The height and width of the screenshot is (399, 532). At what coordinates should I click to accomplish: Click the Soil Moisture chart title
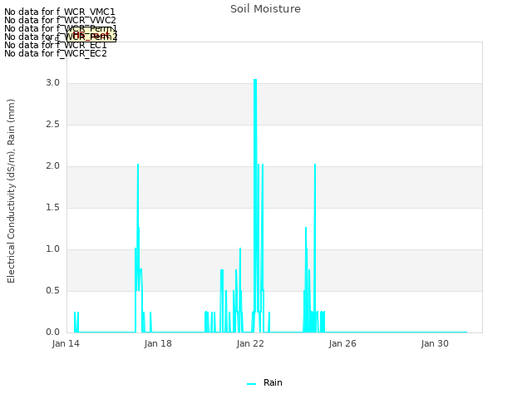[265, 9]
